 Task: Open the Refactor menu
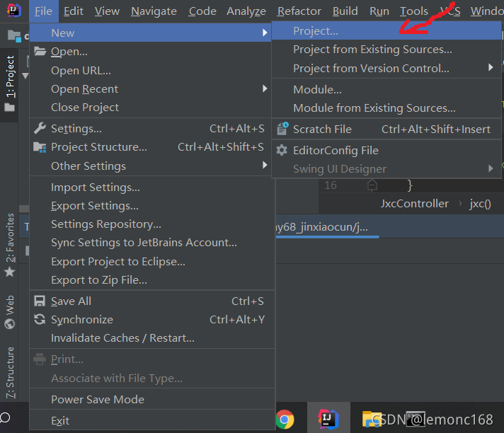(299, 11)
